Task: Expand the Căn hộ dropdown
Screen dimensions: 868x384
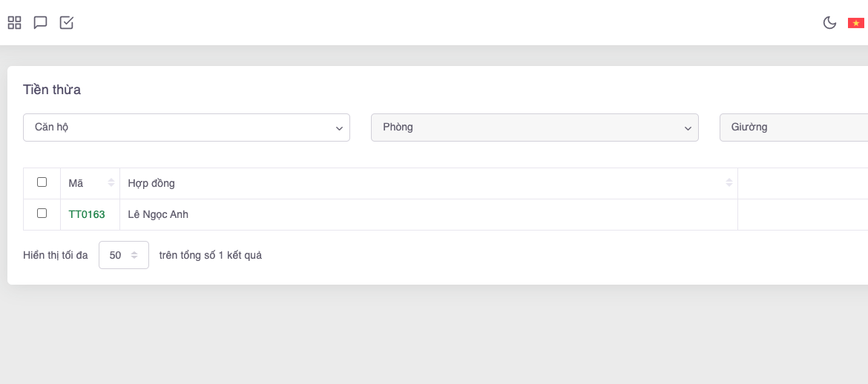Action: click(x=186, y=128)
